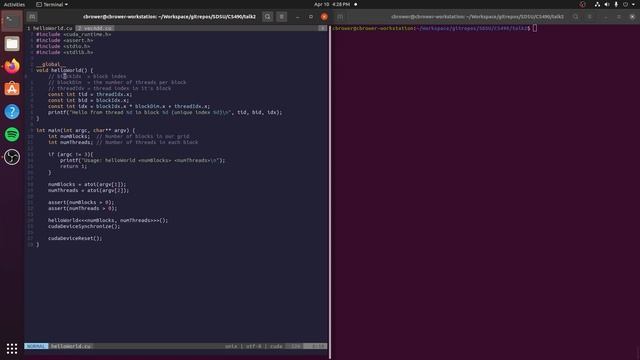This screenshot has width=640, height=360.
Task: Switch to helloworld.cu vim tab
Action: point(50,28)
